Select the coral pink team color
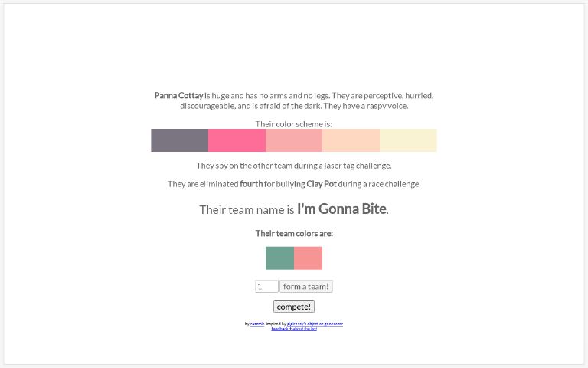The width and height of the screenshot is (588, 368). click(x=309, y=258)
